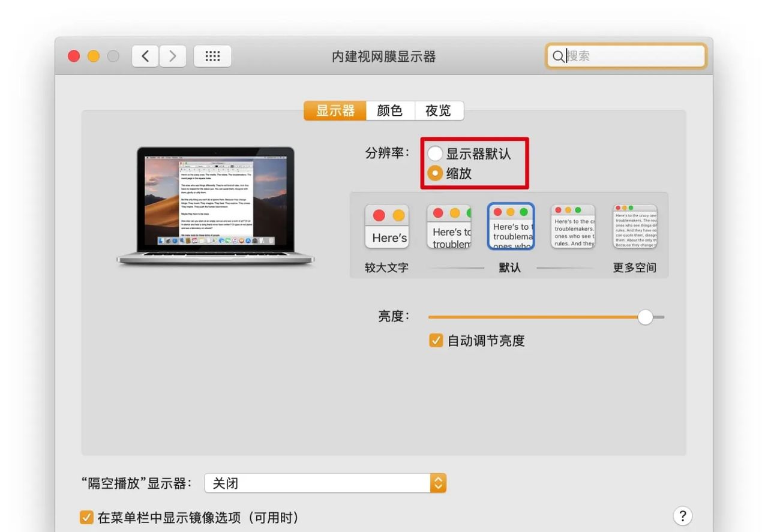
Task: Click the help question mark button
Action: [682, 516]
